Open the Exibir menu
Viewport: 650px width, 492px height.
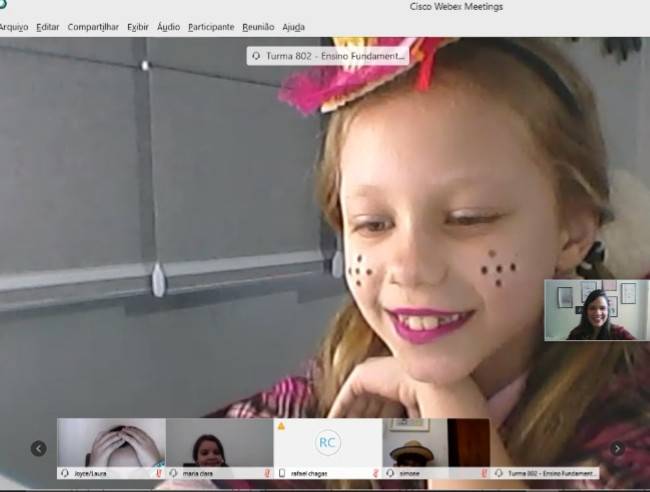pos(138,27)
